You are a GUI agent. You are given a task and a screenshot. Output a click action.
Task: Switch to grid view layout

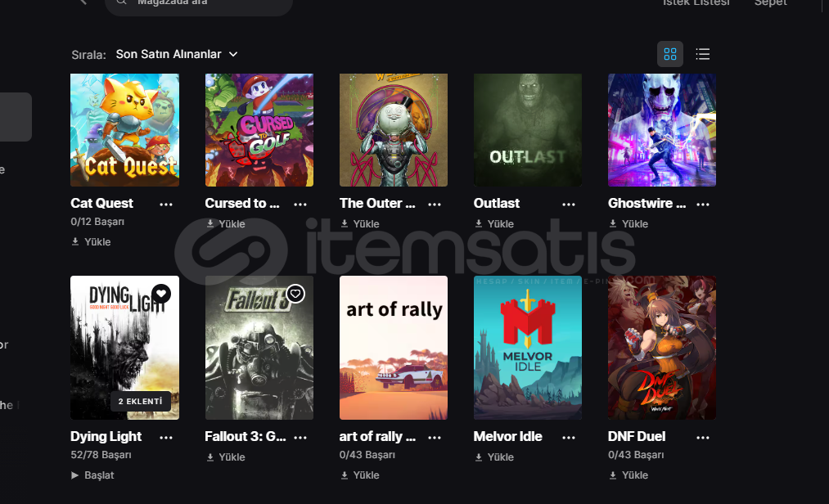[x=670, y=54]
